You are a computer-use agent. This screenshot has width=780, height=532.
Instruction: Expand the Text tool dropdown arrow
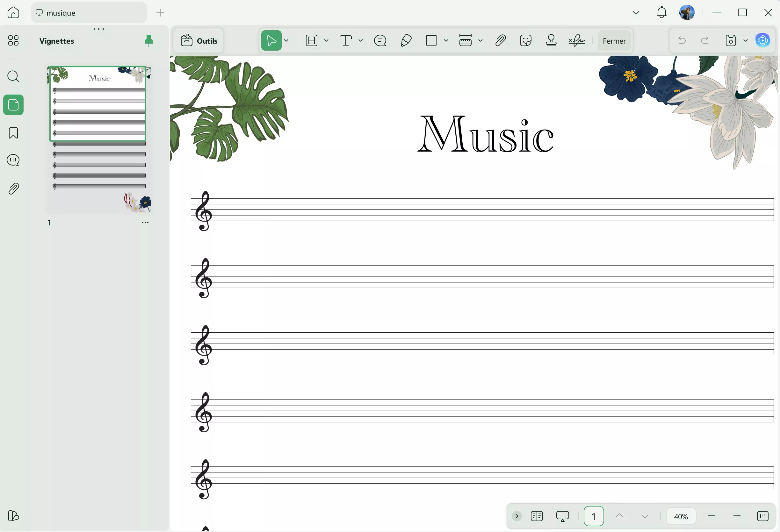(361, 40)
